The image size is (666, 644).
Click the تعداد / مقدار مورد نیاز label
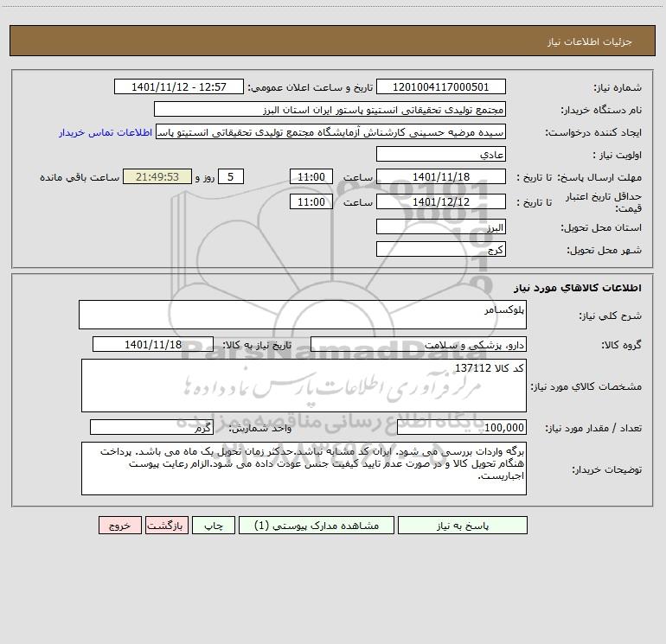pyautogui.click(x=593, y=428)
